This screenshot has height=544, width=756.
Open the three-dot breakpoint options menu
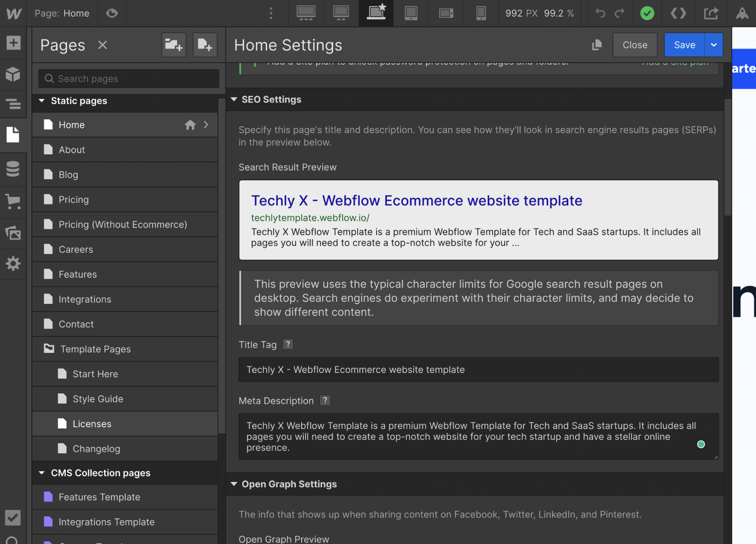tap(271, 13)
